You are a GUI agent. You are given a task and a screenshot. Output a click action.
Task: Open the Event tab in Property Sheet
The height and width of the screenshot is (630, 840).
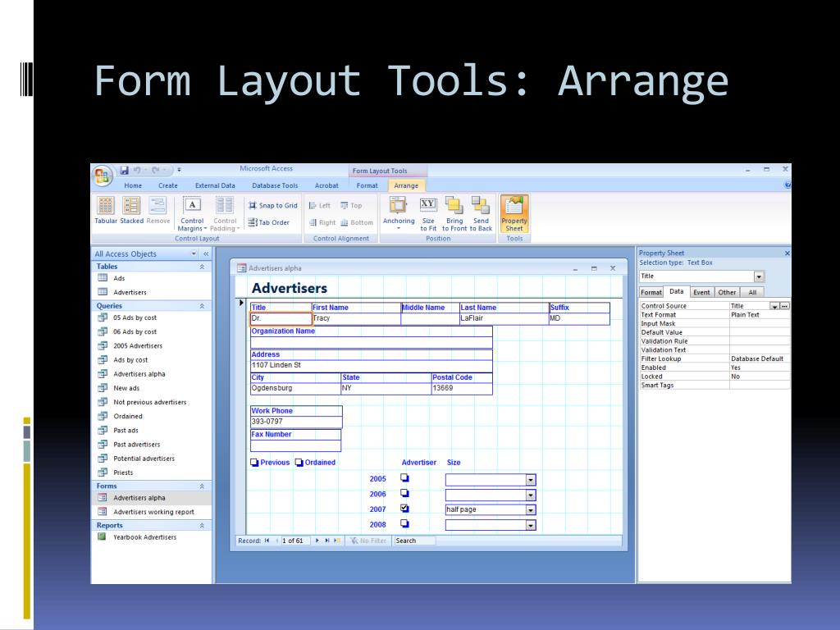[701, 293]
